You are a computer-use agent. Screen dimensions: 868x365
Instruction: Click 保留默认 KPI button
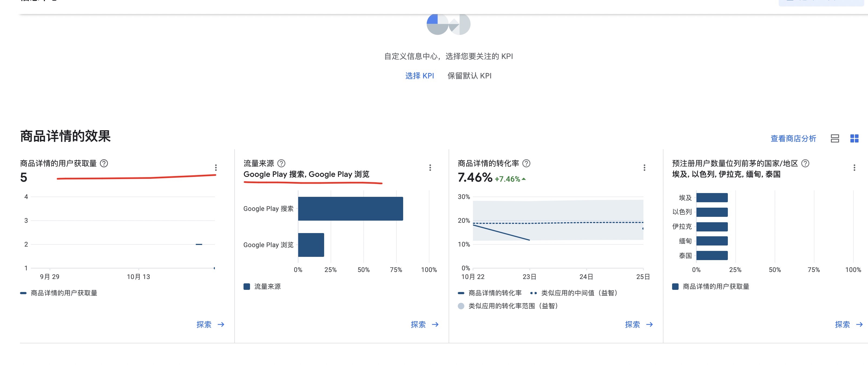tap(469, 76)
